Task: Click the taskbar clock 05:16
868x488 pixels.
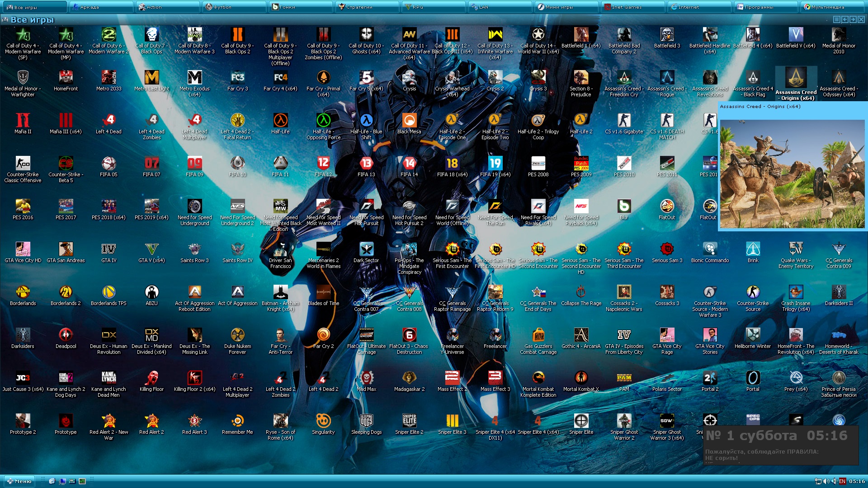Action: pos(857,481)
